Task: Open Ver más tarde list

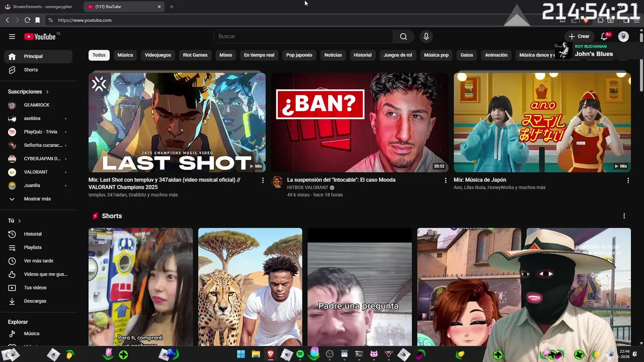Action: [x=38, y=261]
